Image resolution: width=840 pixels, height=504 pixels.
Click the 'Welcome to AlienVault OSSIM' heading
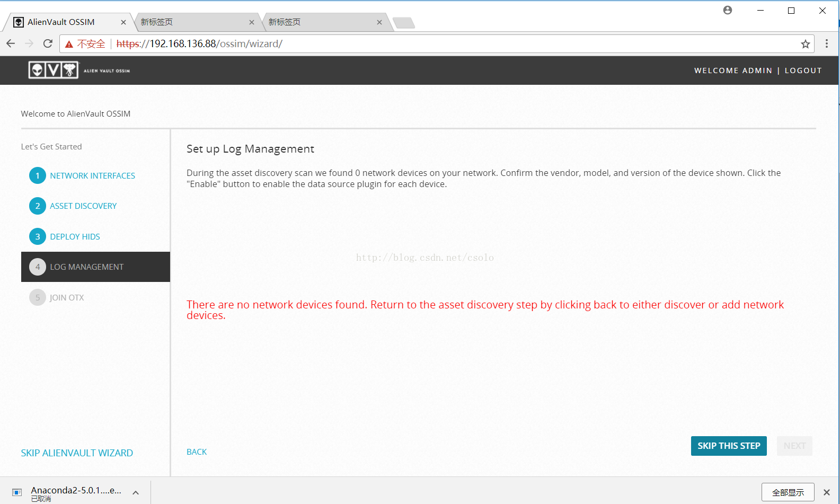click(x=76, y=113)
